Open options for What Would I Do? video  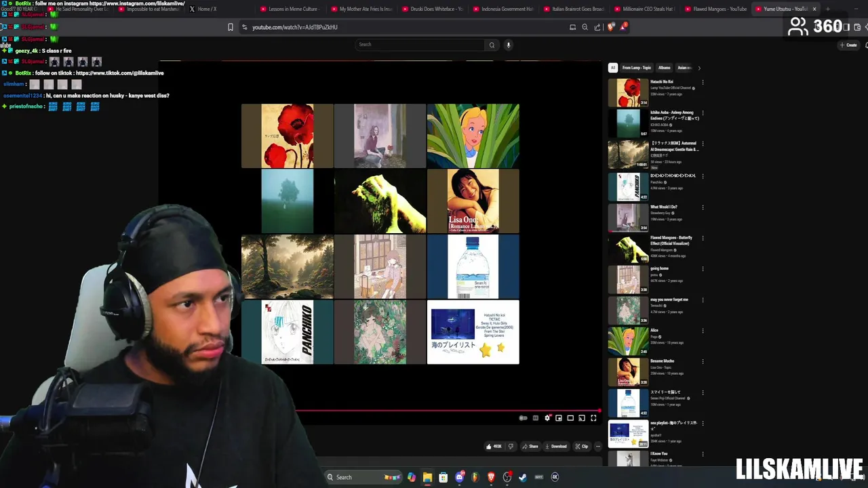coord(703,207)
